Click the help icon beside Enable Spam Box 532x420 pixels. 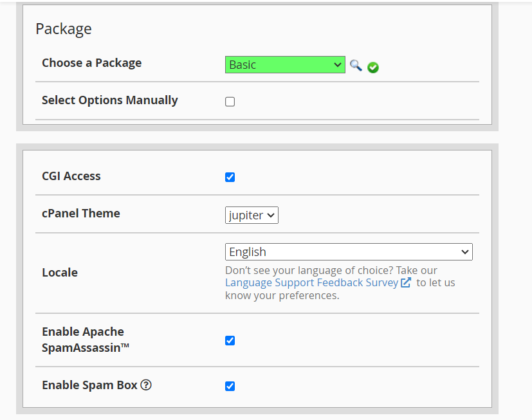tap(146, 385)
